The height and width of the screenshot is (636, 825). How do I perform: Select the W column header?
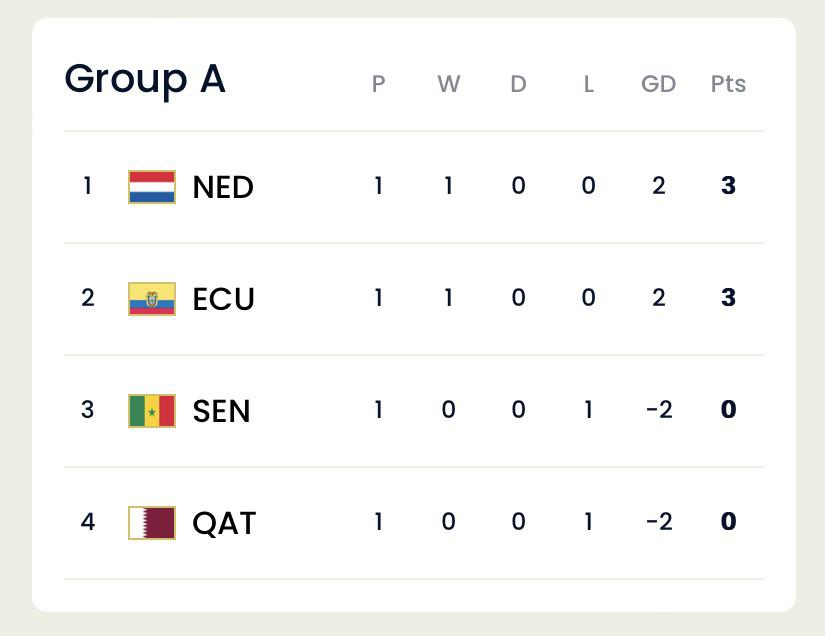coord(448,84)
